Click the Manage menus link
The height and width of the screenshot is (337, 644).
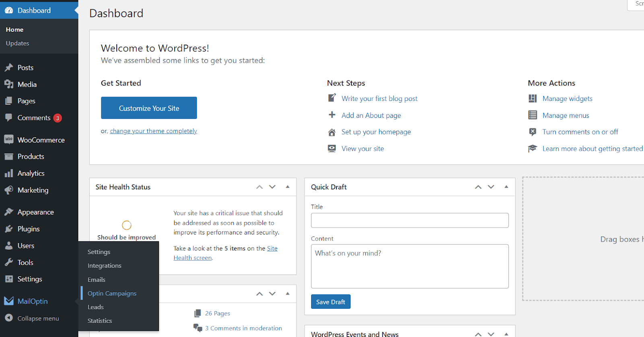point(566,115)
